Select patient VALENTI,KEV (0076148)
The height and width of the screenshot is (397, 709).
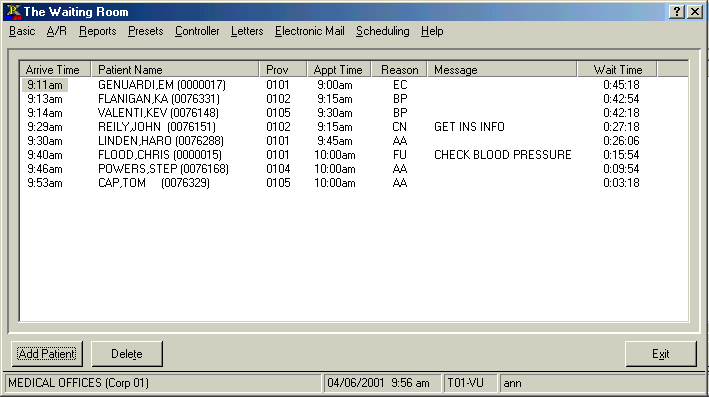pos(158,113)
